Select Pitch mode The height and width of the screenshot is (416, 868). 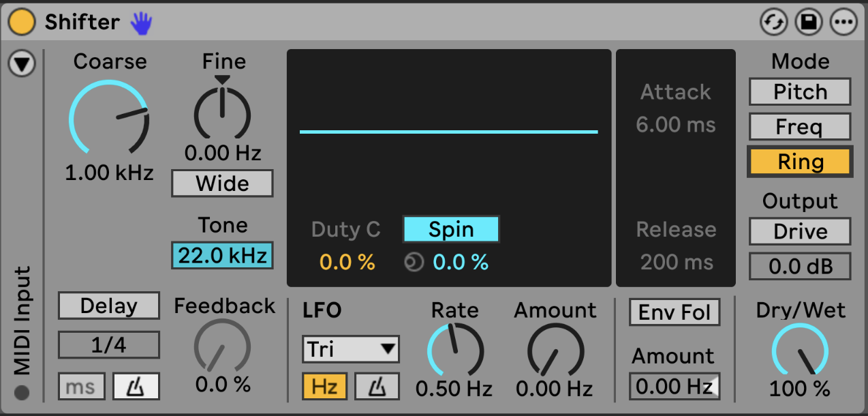800,91
